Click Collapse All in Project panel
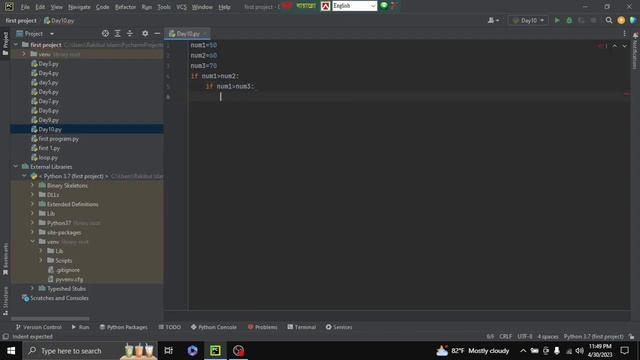 pyautogui.click(x=130, y=33)
